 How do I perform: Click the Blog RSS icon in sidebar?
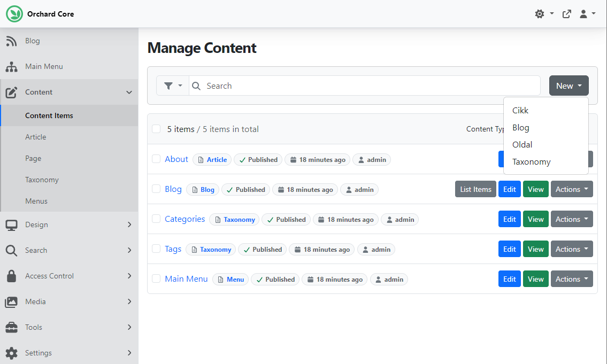point(11,41)
